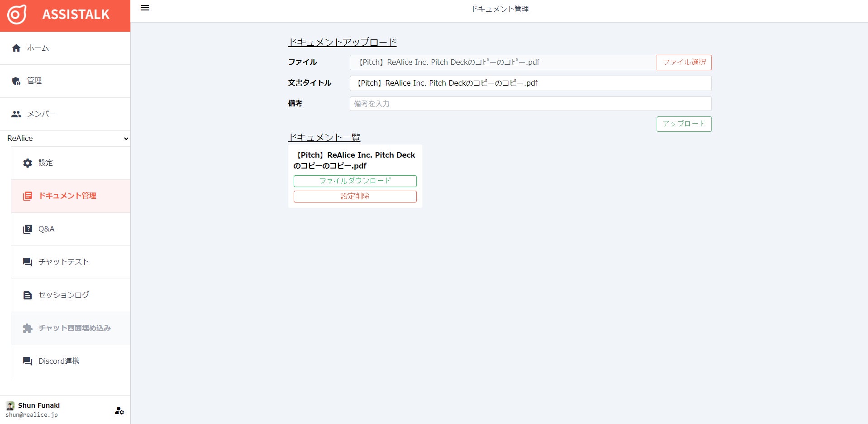Click the Discord integration chat icon
Viewport: 868px width, 424px height.
(28, 361)
